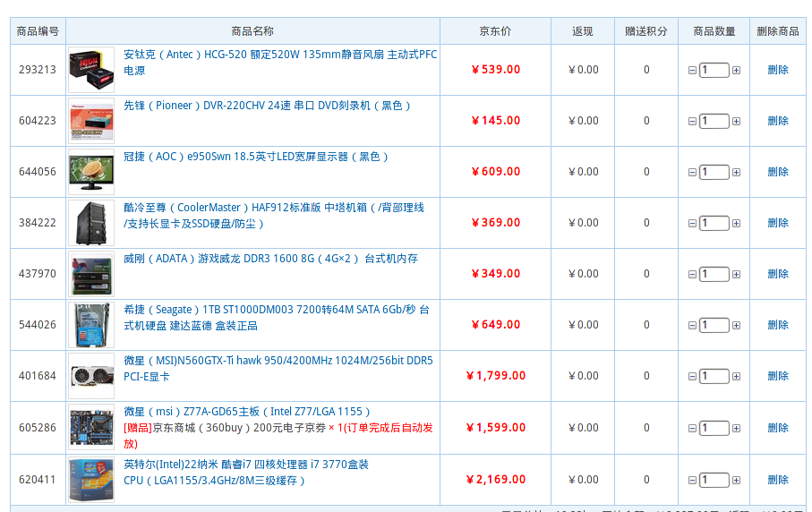
Task: Click the 赠品 京东商城 200元电子京券 text
Action: coord(278,435)
